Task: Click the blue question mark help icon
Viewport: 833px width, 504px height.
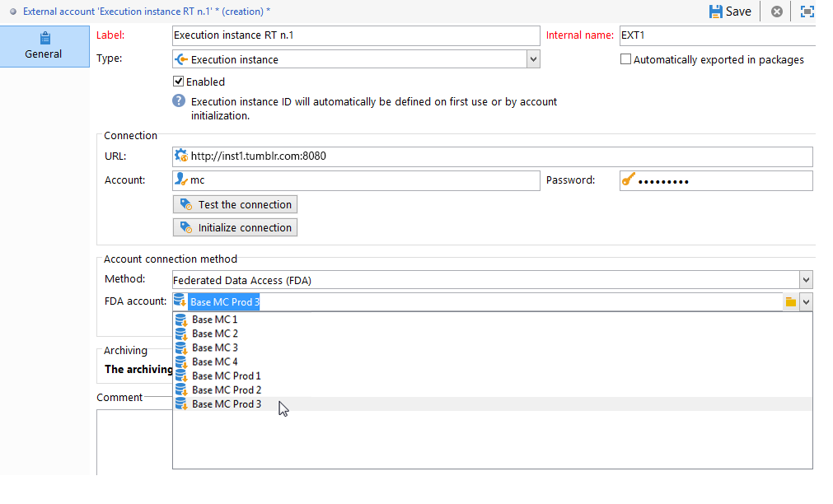Action: [x=179, y=101]
